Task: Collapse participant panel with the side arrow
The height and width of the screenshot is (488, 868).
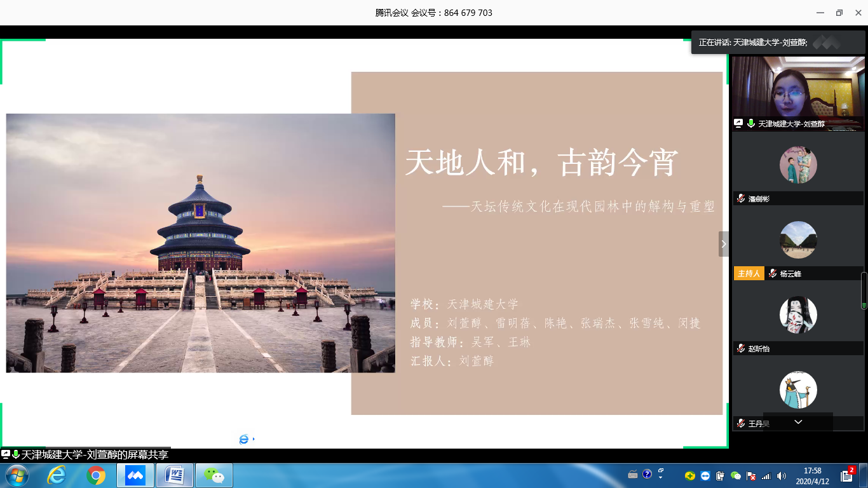Action: (x=723, y=244)
